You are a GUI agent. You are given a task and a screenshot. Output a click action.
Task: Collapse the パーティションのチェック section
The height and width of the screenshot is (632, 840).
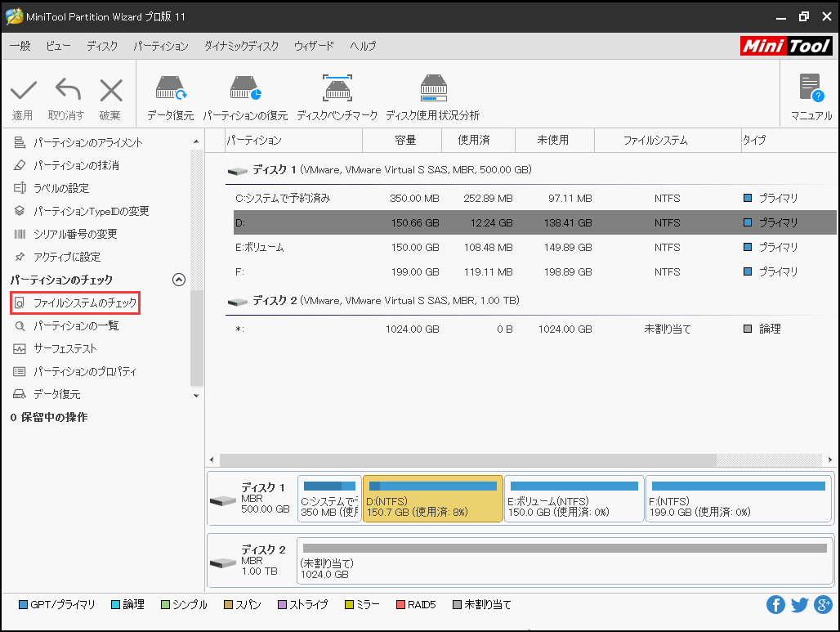(179, 278)
